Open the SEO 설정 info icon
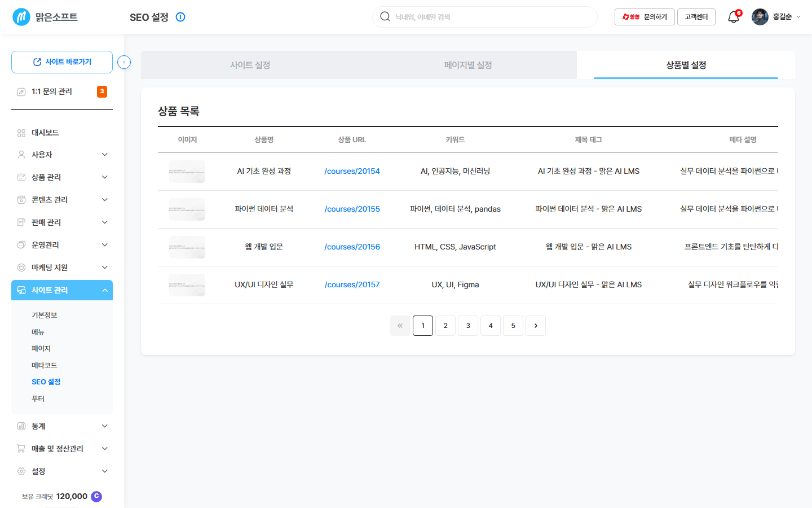 180,17
